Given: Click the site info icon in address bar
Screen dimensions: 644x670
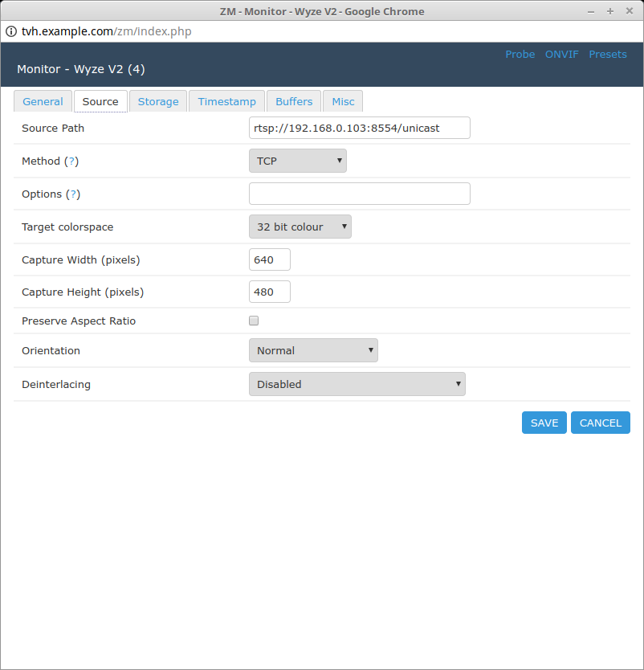Looking at the screenshot, I should pos(11,31).
